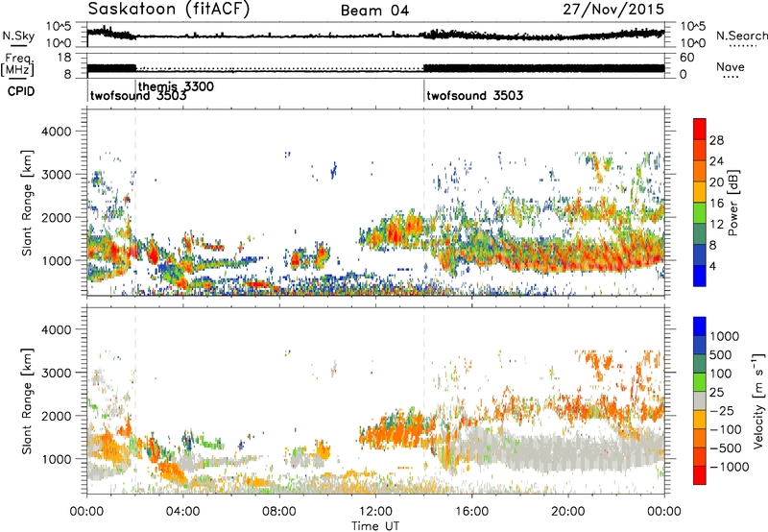Click the -1000 velocity colorbar label
This screenshot has height=532, width=768.
pyautogui.click(x=730, y=467)
